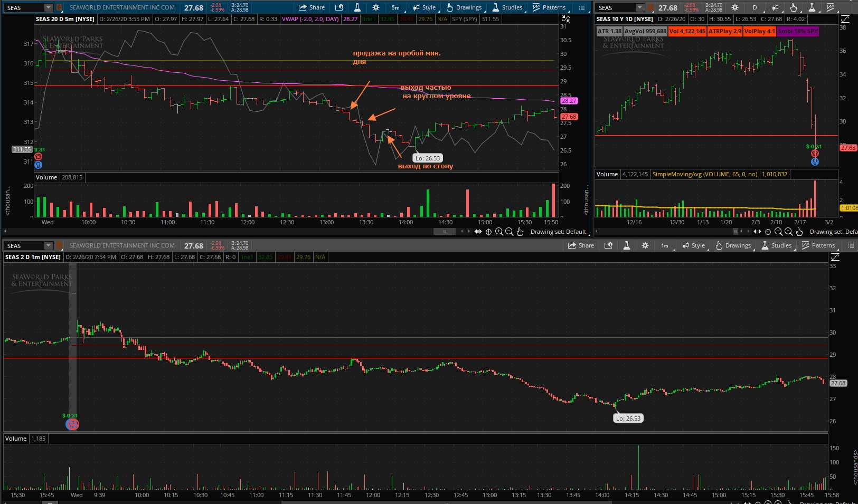This screenshot has width=858, height=504.
Task: Click symbol link icon beside top-left SEAS field
Action: click(x=59, y=7)
